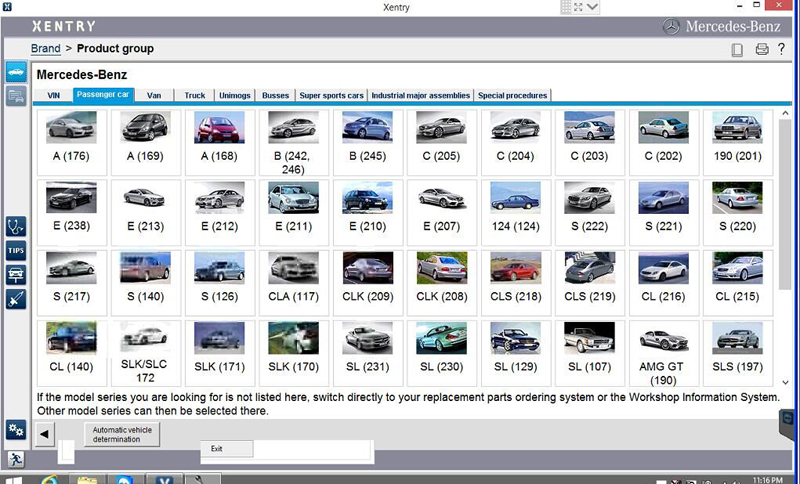Viewport: 800px width, 484px height.
Task: Pick the S (220) model series
Action: (x=737, y=213)
